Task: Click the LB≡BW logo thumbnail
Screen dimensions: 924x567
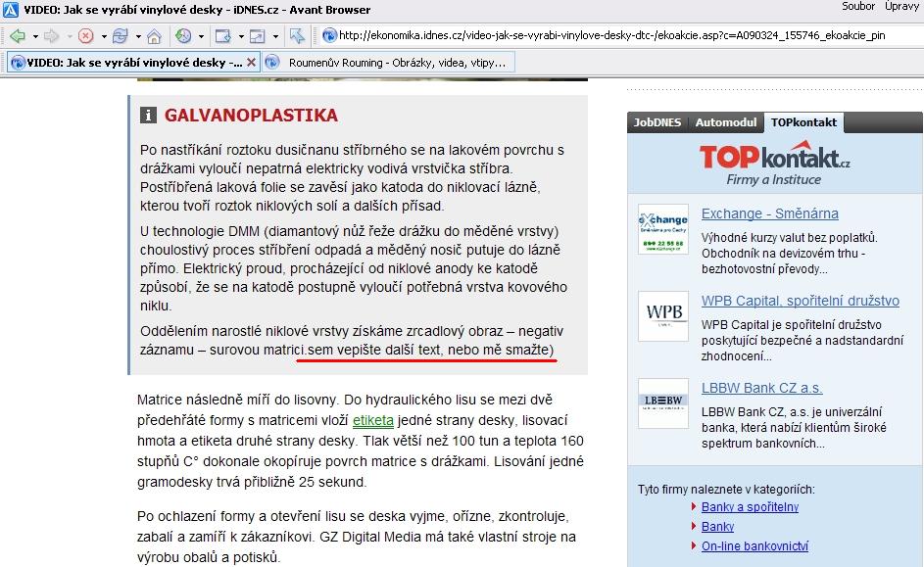Action: click(663, 403)
